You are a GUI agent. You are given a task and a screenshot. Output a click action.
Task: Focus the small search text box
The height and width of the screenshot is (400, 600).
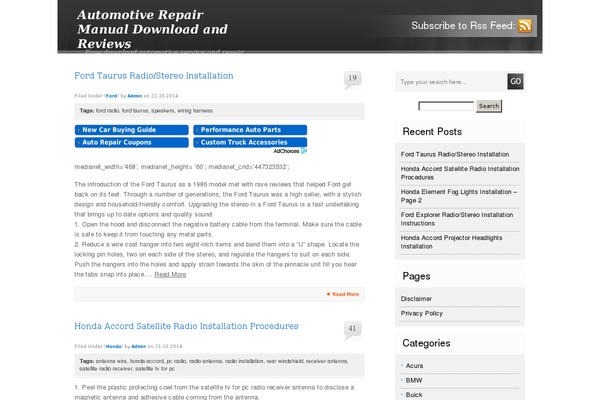click(445, 106)
